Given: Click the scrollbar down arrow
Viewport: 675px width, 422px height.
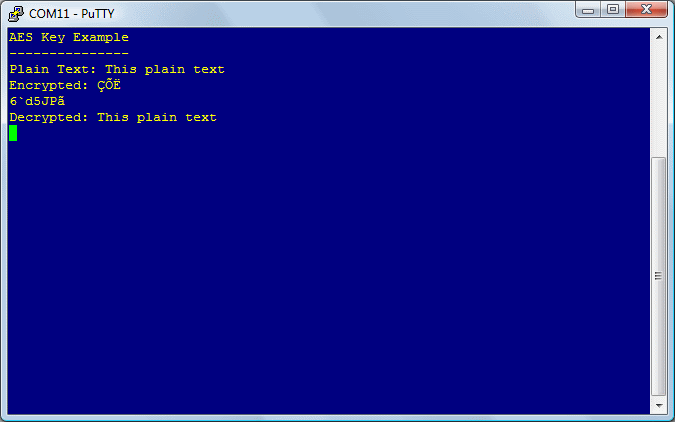Looking at the screenshot, I should click(659, 406).
